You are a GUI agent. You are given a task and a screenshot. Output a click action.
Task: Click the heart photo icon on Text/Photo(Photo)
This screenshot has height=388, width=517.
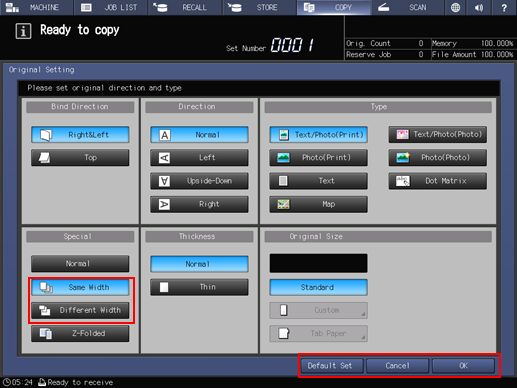click(402, 135)
